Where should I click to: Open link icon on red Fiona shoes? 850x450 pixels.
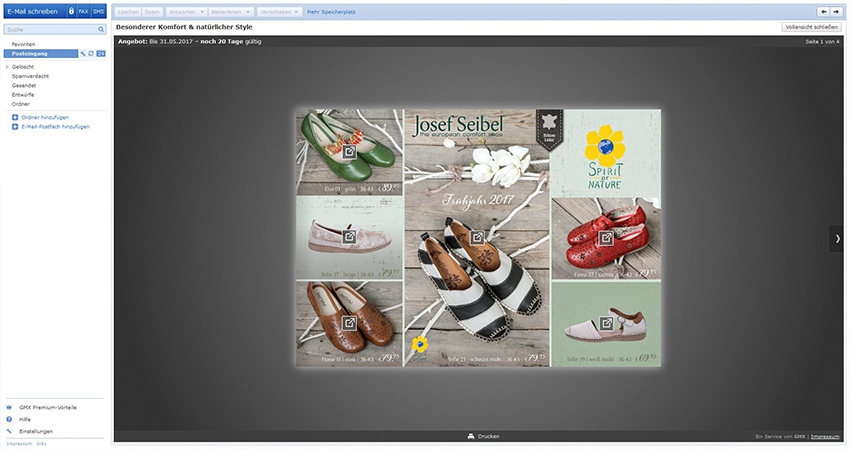[606, 237]
